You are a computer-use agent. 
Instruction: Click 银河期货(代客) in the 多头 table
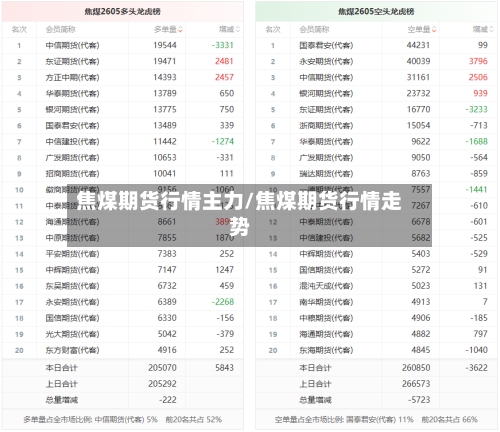tap(72, 109)
